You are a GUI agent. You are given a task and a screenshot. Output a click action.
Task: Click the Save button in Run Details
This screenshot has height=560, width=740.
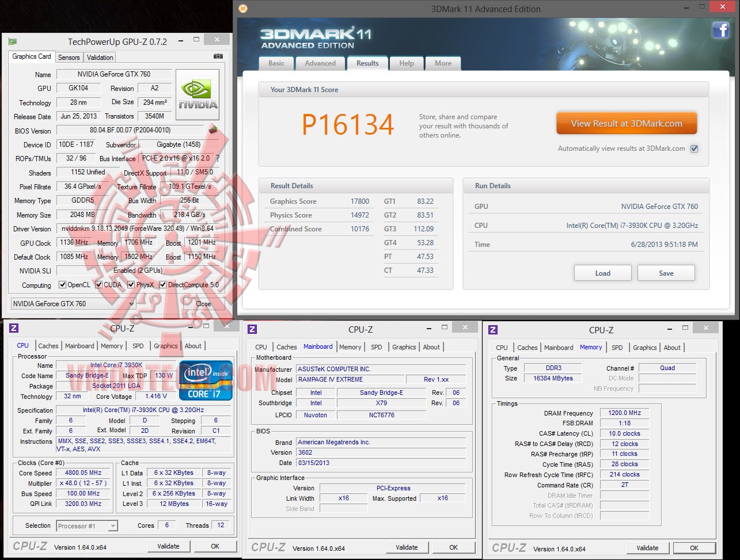coord(666,273)
